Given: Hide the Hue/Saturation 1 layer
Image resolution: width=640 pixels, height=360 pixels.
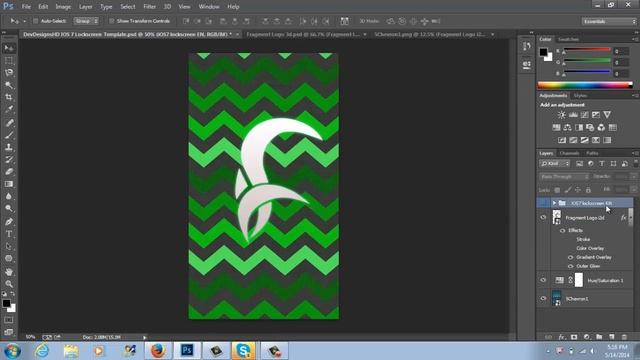Looking at the screenshot, I should (543, 280).
